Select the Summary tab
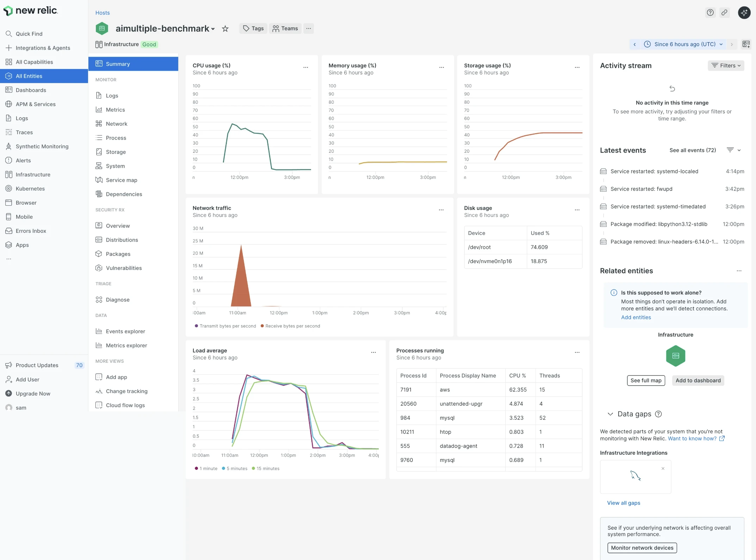The image size is (756, 560). [x=133, y=64]
